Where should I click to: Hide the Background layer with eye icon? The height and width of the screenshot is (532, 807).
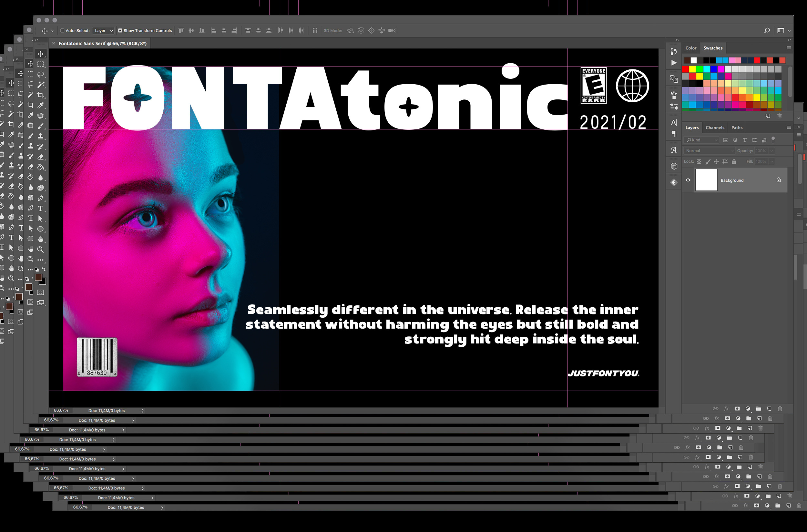[688, 180]
